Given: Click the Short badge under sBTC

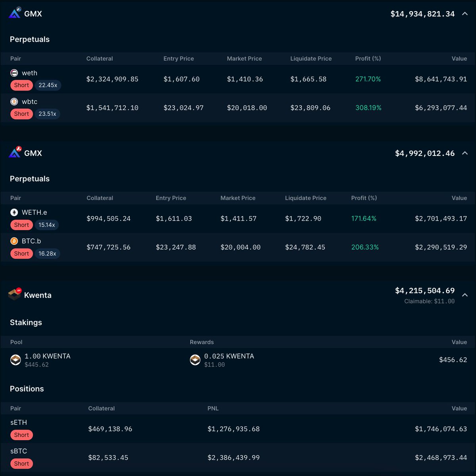Looking at the screenshot, I should pyautogui.click(x=21, y=463).
